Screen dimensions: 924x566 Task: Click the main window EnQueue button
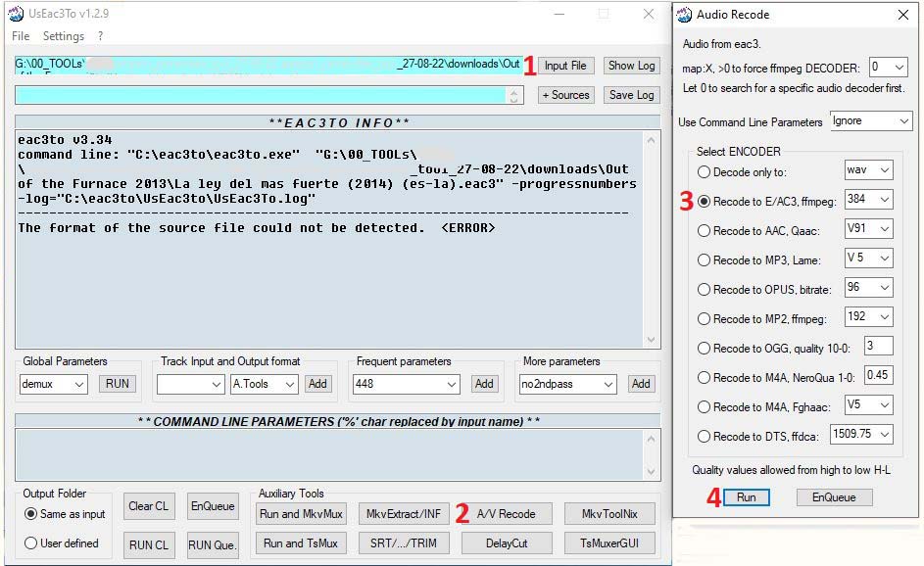pyautogui.click(x=213, y=506)
